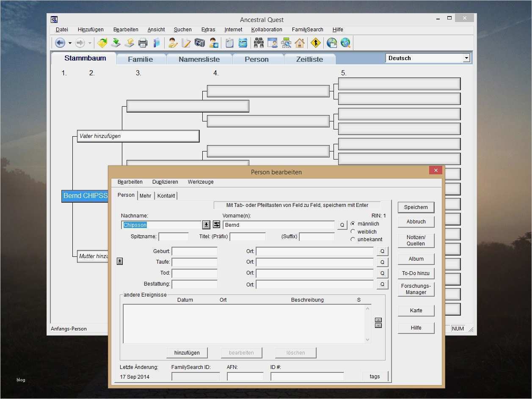The image size is (532, 399).
Task: Click the camera icon in toolbar
Action: pyautogui.click(x=200, y=43)
